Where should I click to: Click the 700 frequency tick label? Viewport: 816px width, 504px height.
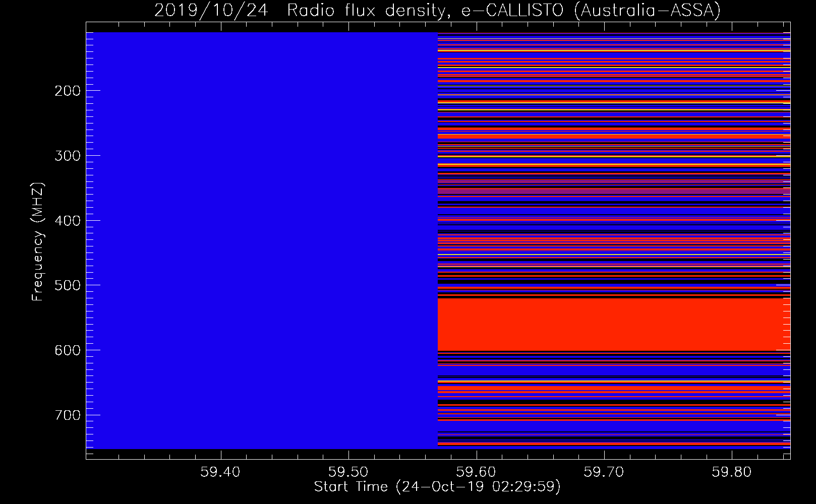click(x=68, y=415)
